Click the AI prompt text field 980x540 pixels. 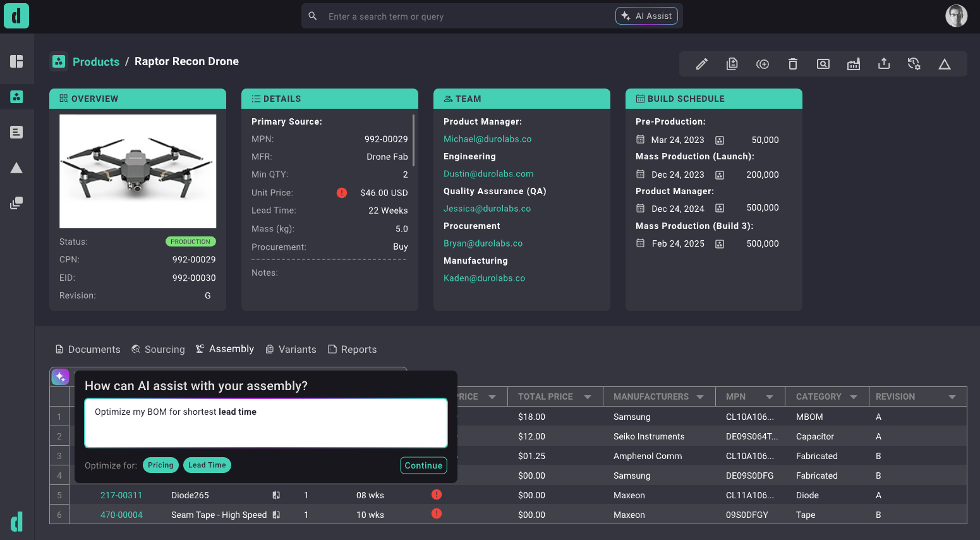265,422
